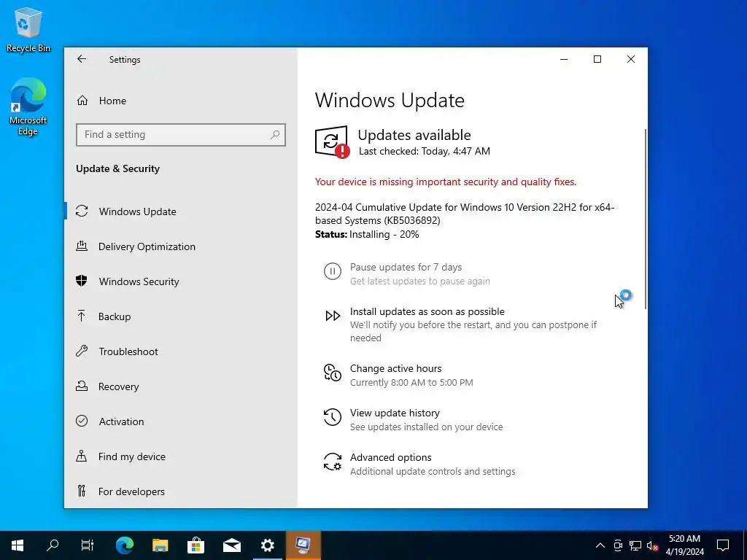747x560 pixels.
Task: Click the Windows Update sync icon in sidebar
Action: [x=82, y=211]
